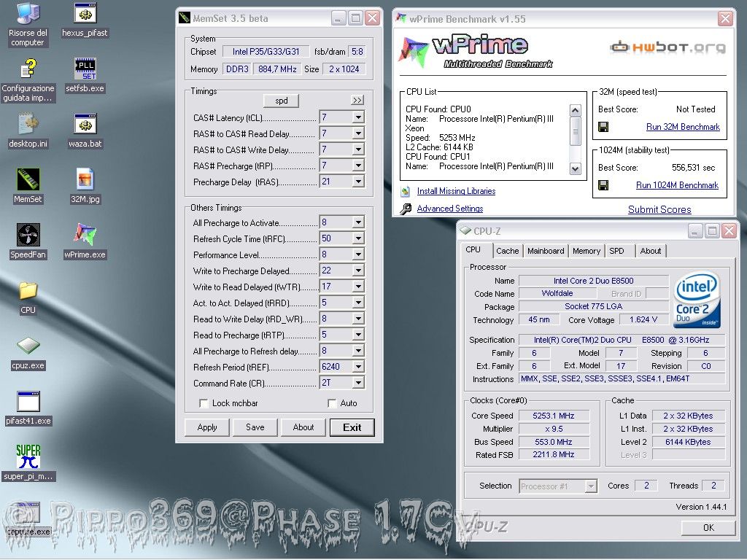
Task: Click the >> expand button in MemSet Timings
Action: point(357,100)
